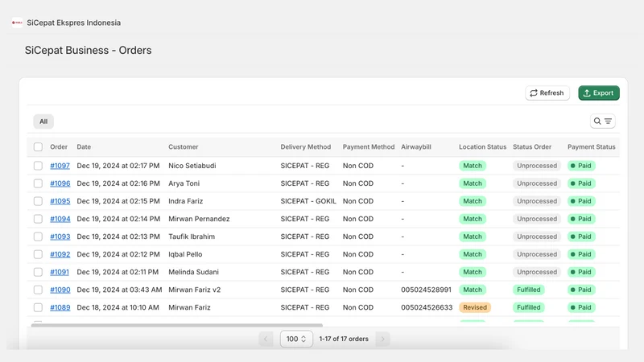The image size is (644, 362).
Task: Select the All tab
Action: pos(43,121)
